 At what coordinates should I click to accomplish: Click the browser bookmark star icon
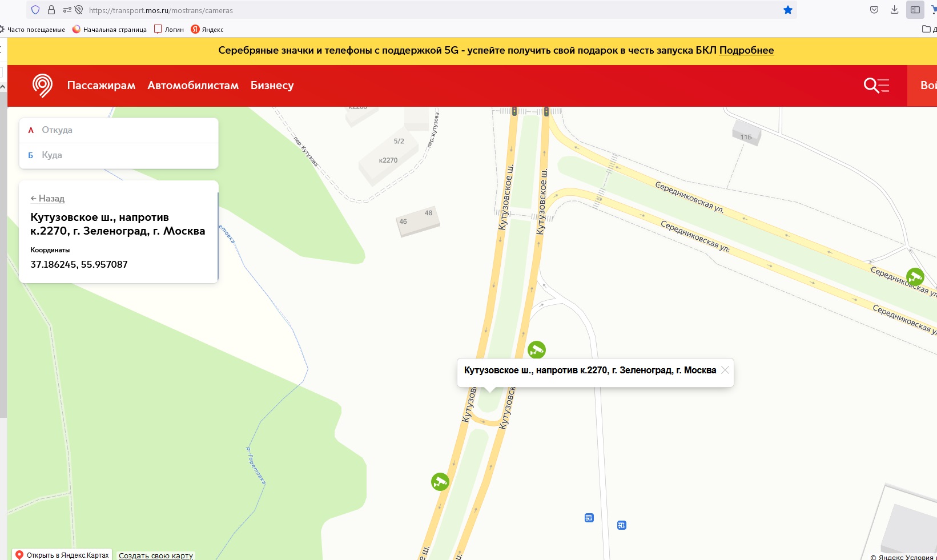pyautogui.click(x=788, y=10)
